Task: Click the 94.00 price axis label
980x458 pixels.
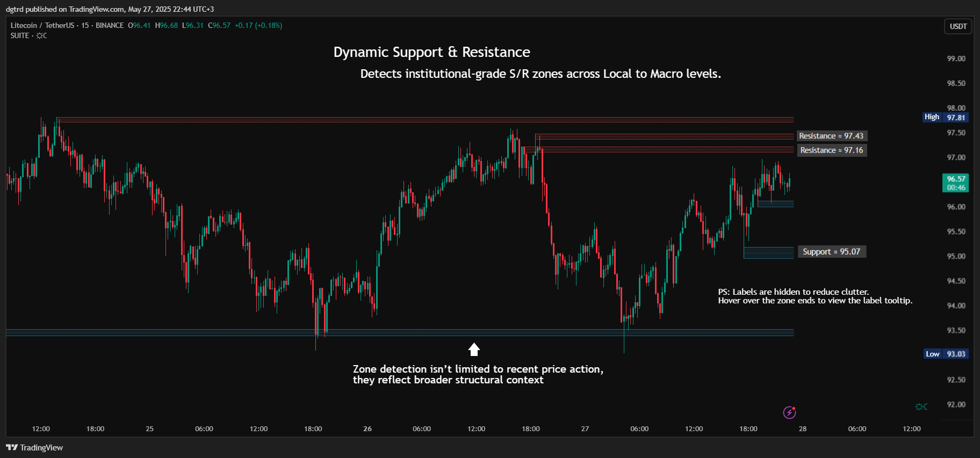Action: [956, 306]
